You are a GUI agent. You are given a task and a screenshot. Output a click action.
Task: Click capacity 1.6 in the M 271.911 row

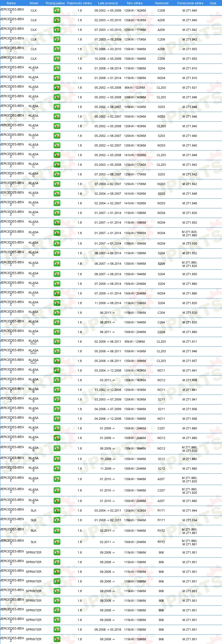(x=79, y=342)
